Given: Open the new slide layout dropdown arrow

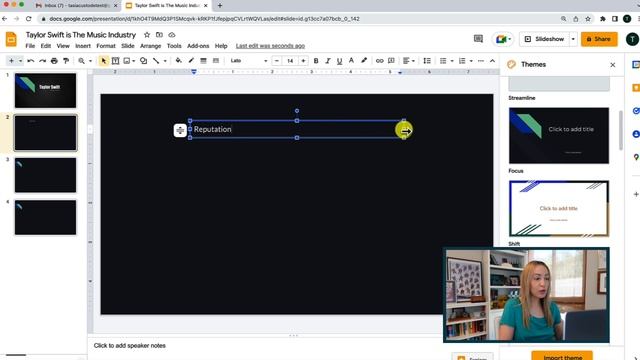Looking at the screenshot, I should point(20,61).
